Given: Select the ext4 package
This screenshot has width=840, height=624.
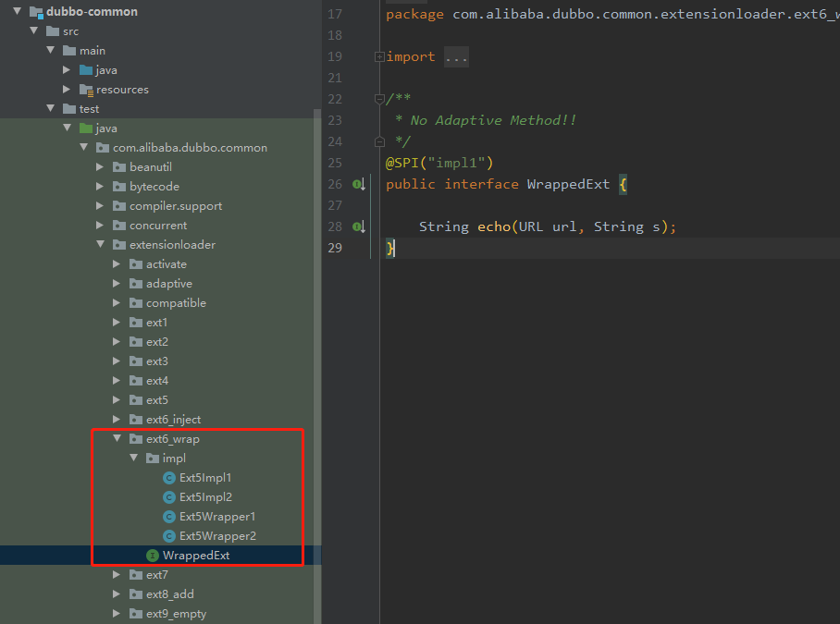Looking at the screenshot, I should pyautogui.click(x=157, y=381).
